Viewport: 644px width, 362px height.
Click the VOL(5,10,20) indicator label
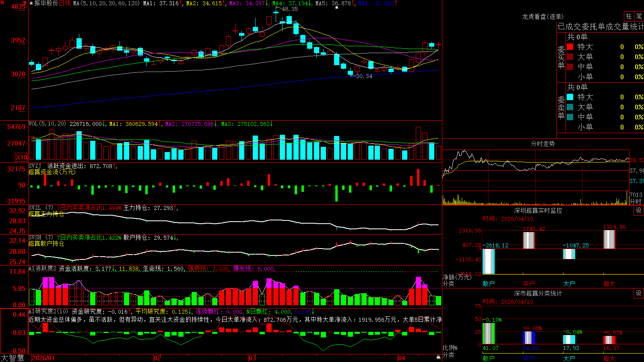click(x=47, y=124)
